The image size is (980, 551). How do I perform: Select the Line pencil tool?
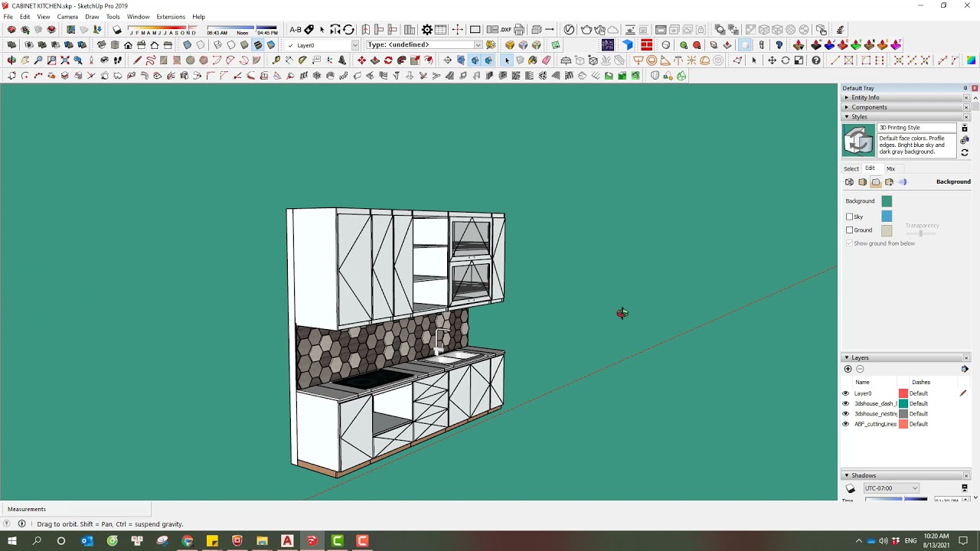click(137, 60)
